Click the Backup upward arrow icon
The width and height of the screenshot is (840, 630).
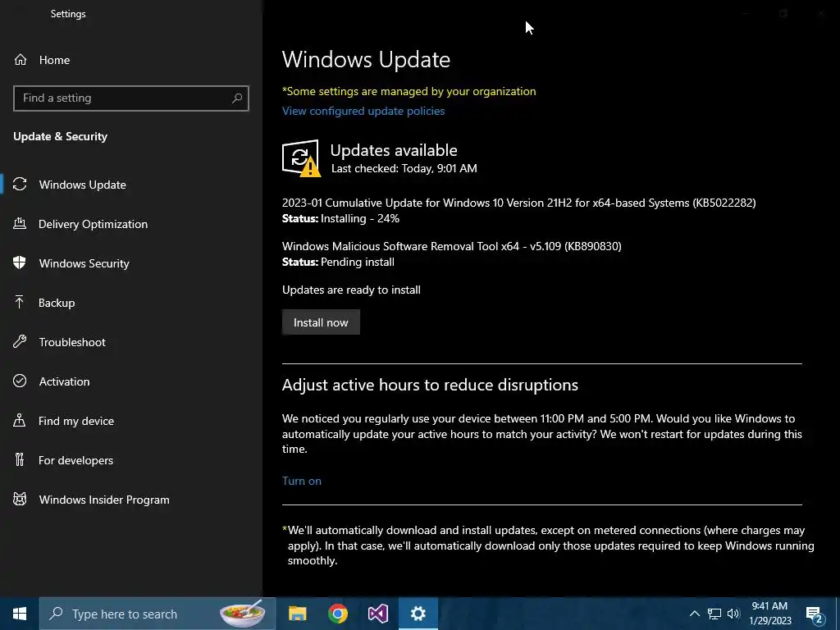click(x=20, y=302)
